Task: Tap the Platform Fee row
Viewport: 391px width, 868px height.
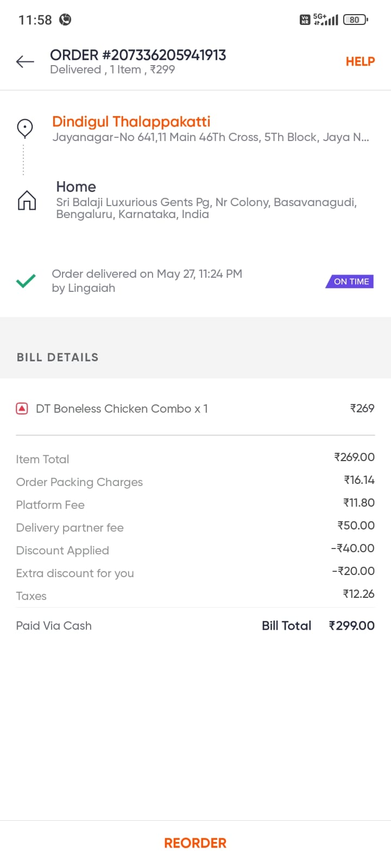Action: pyautogui.click(x=195, y=505)
